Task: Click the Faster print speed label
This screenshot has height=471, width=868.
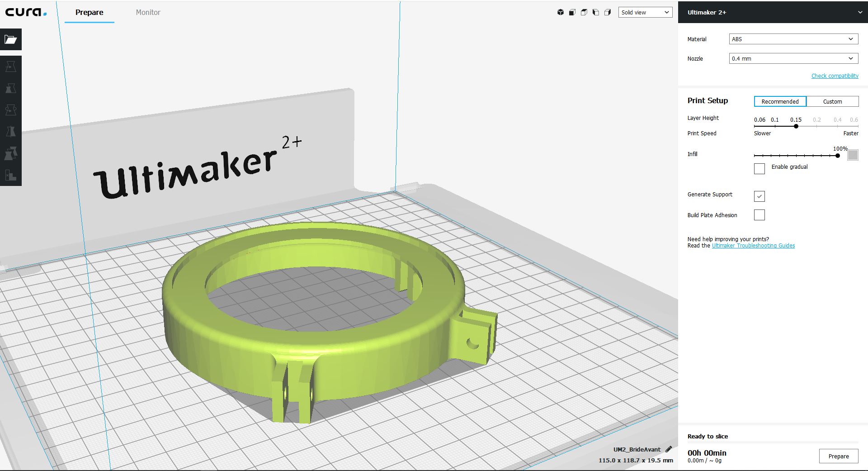Action: tap(851, 133)
